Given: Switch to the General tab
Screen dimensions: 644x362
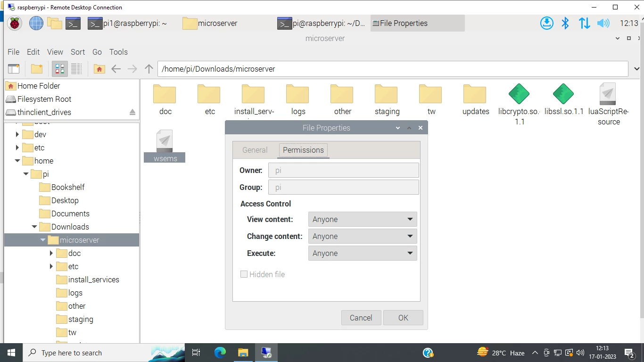Looking at the screenshot, I should 255,150.
